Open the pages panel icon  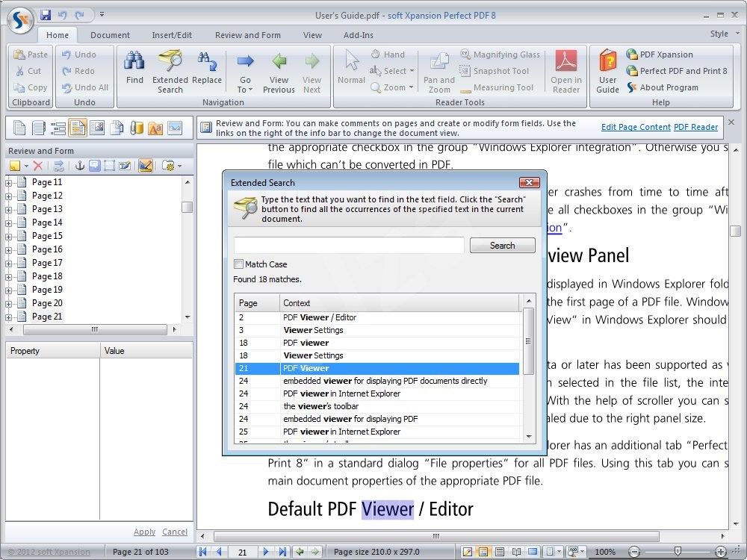(19, 128)
